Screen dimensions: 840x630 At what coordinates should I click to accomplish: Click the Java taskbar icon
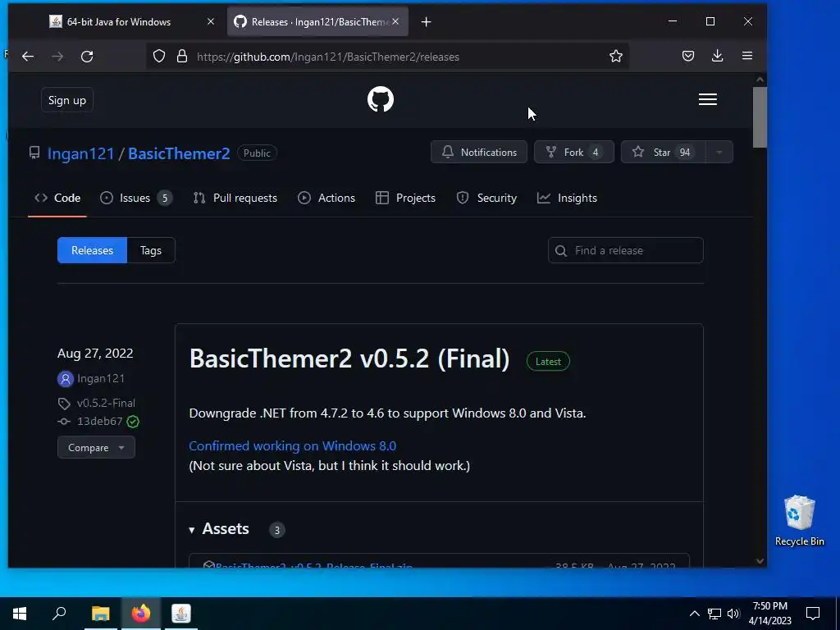[181, 614]
